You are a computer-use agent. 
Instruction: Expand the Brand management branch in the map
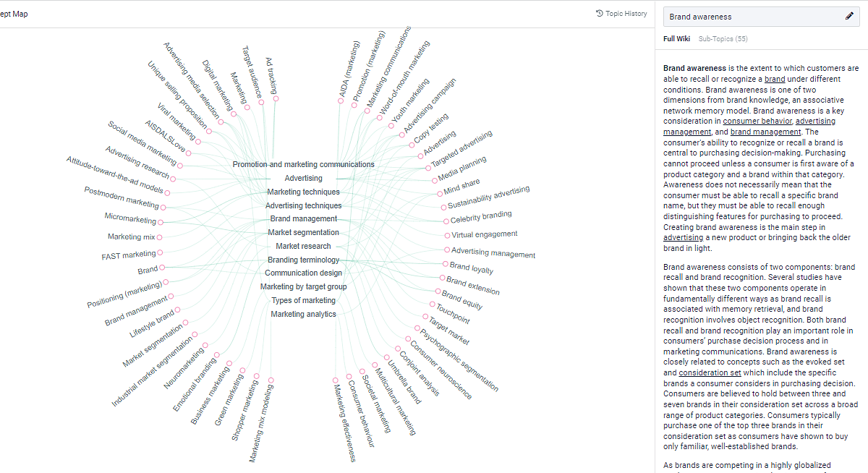click(303, 218)
